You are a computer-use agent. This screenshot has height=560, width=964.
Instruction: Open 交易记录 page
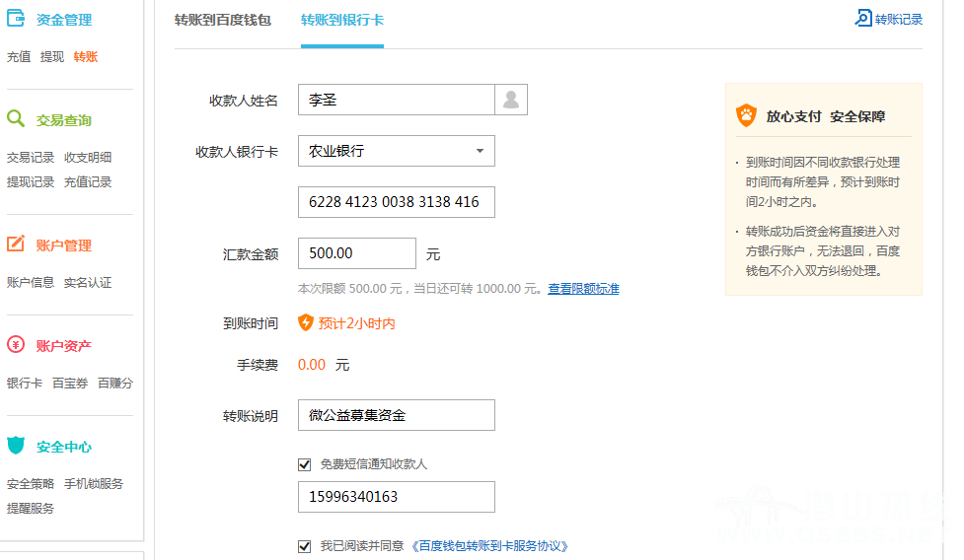point(31,158)
